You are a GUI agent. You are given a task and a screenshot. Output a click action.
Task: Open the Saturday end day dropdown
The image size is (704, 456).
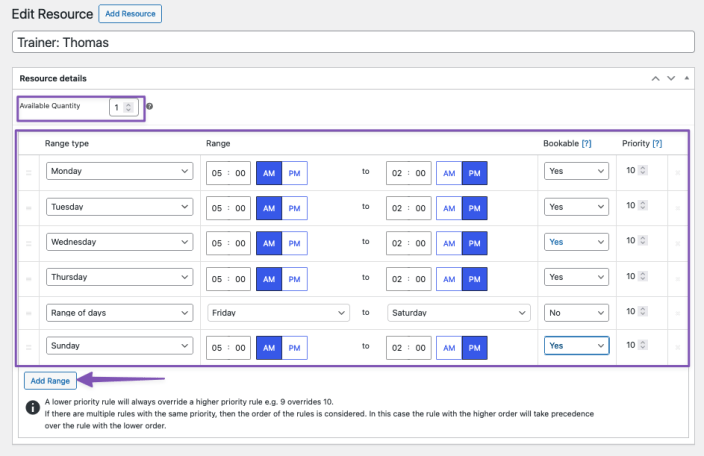point(459,313)
